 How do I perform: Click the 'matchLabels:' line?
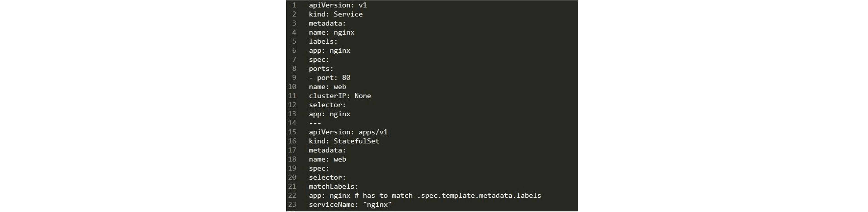(334, 186)
